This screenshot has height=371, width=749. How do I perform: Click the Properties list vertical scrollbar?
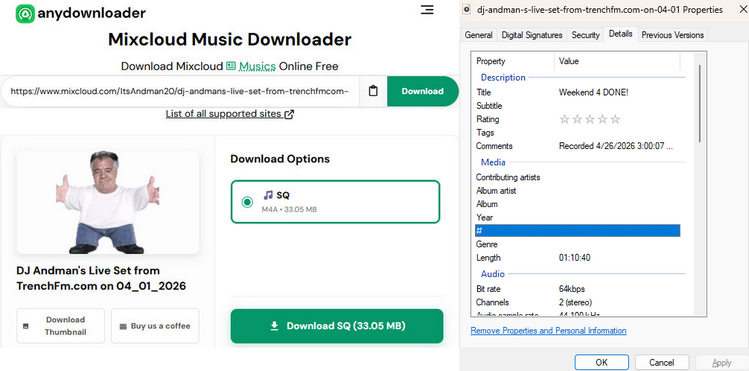click(x=699, y=104)
